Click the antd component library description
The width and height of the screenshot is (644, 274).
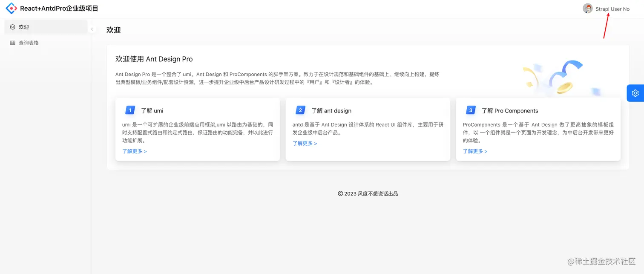(368, 129)
